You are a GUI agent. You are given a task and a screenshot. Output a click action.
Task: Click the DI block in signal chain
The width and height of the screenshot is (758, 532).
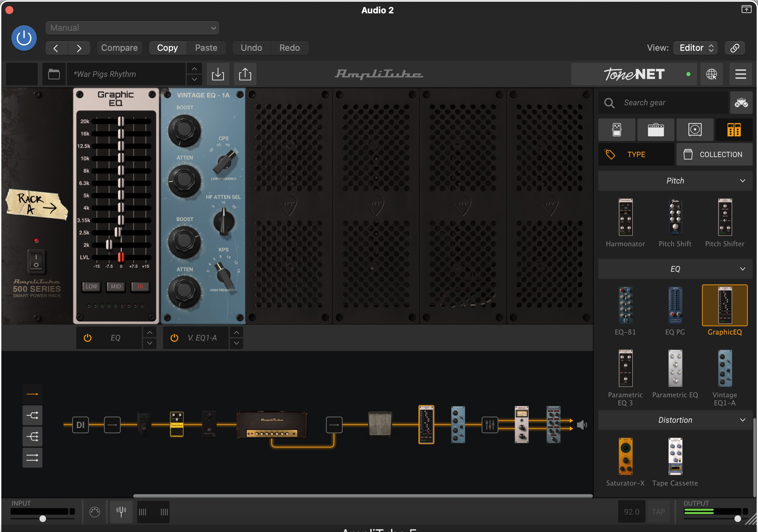(x=81, y=425)
